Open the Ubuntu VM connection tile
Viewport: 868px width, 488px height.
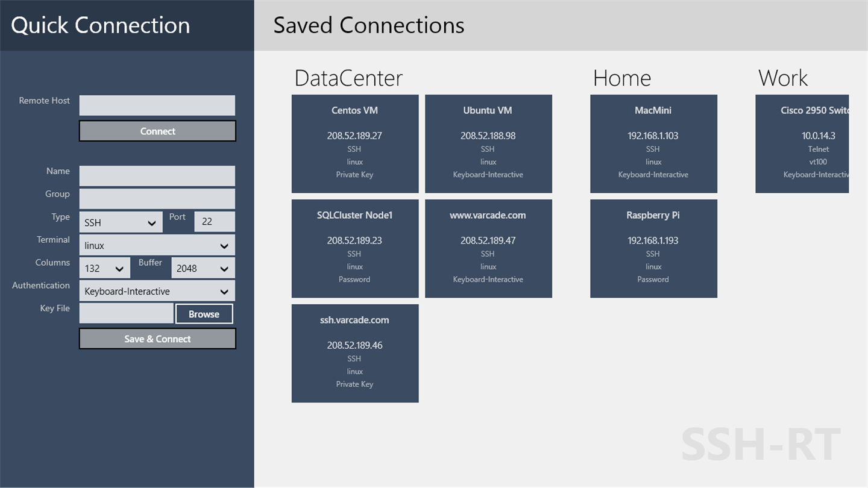coord(488,143)
